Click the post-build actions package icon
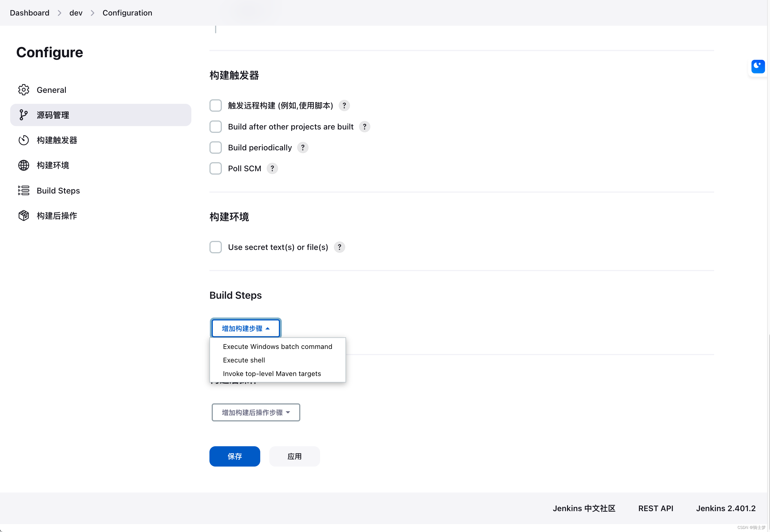 (x=24, y=216)
